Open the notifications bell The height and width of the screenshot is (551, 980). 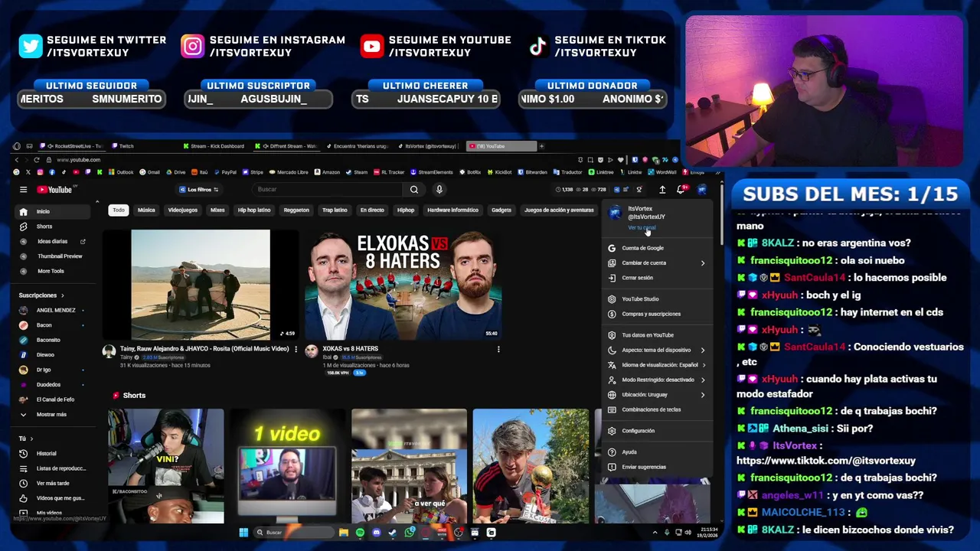tap(681, 190)
